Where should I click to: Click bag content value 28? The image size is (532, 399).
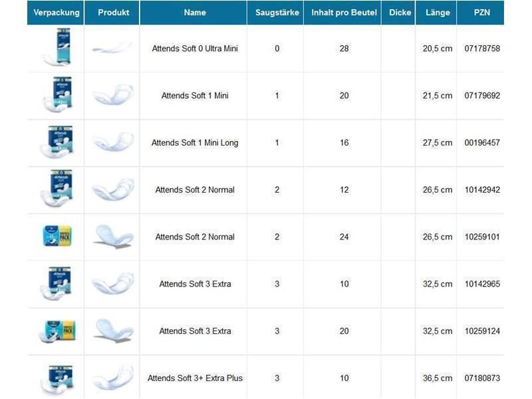click(x=344, y=49)
